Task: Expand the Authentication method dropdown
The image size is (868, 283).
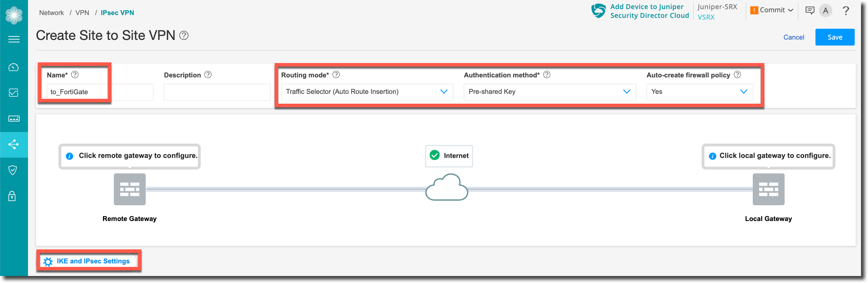Action: pyautogui.click(x=549, y=92)
